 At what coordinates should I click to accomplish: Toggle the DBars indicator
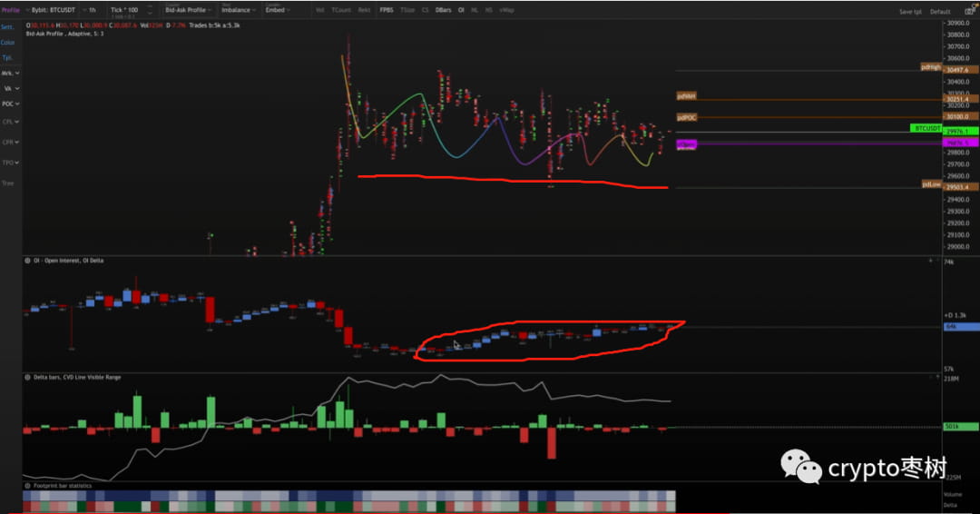(x=443, y=10)
